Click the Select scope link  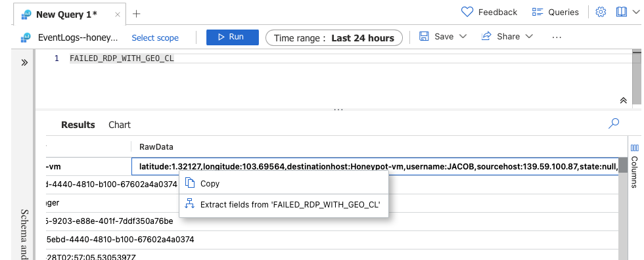click(x=155, y=37)
